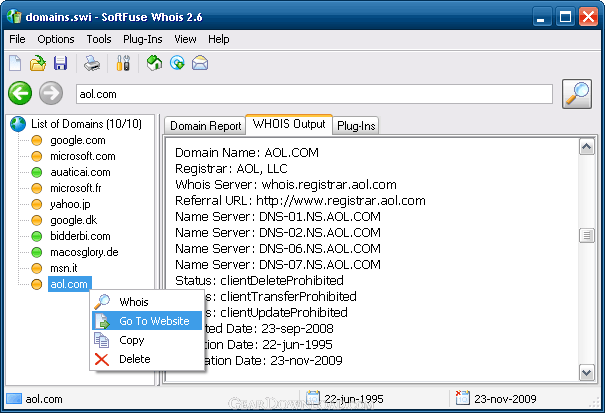Open settings via the tools icon
Image resolution: width=605 pixels, height=413 pixels.
[123, 63]
